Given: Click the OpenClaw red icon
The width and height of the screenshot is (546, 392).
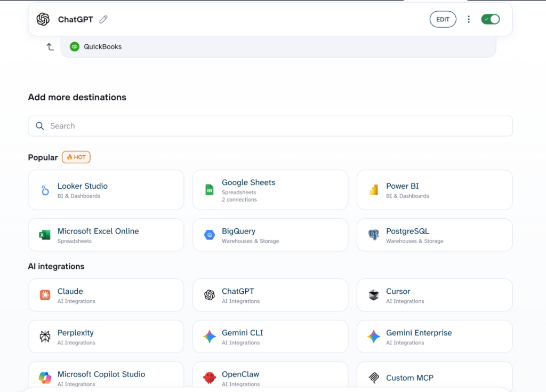Looking at the screenshot, I should coord(209,378).
